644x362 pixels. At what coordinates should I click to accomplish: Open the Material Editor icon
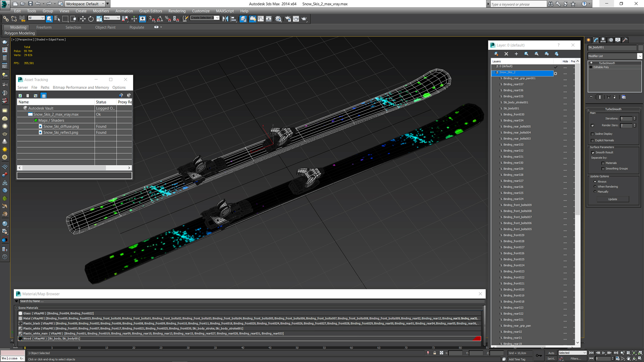(278, 19)
